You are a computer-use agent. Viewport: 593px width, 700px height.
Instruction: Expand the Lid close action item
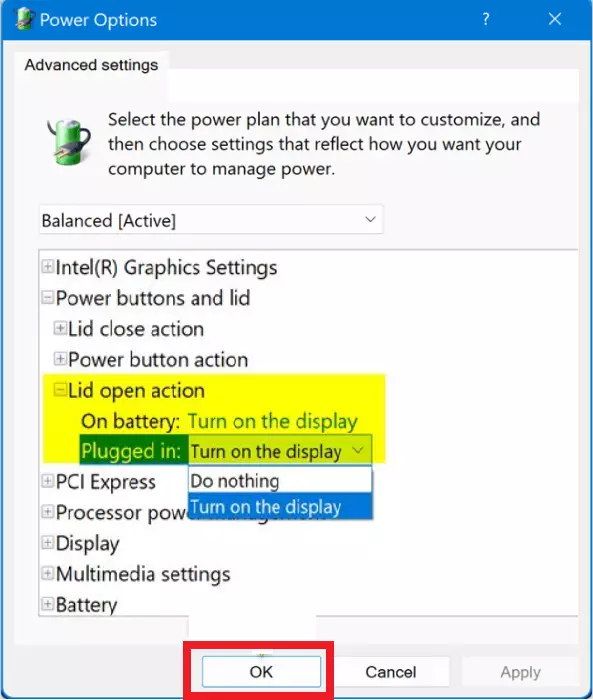pyautogui.click(x=60, y=328)
